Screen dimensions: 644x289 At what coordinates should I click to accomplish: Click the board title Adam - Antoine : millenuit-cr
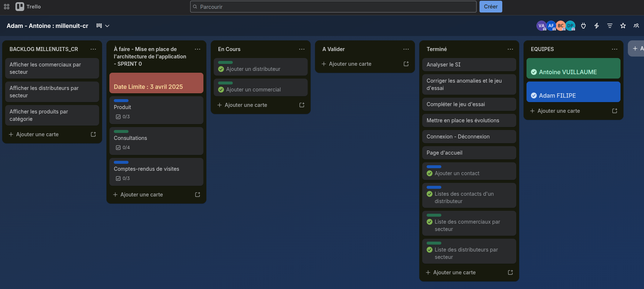pyautogui.click(x=47, y=26)
